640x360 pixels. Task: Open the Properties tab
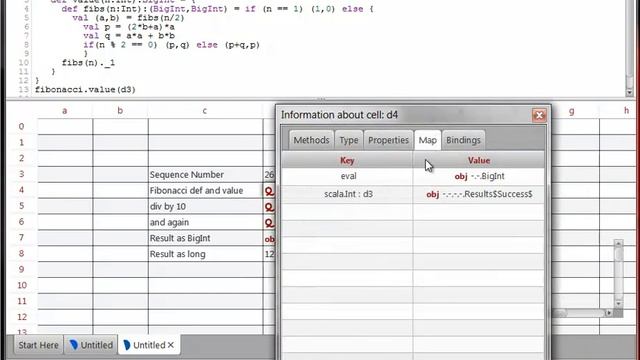point(388,140)
